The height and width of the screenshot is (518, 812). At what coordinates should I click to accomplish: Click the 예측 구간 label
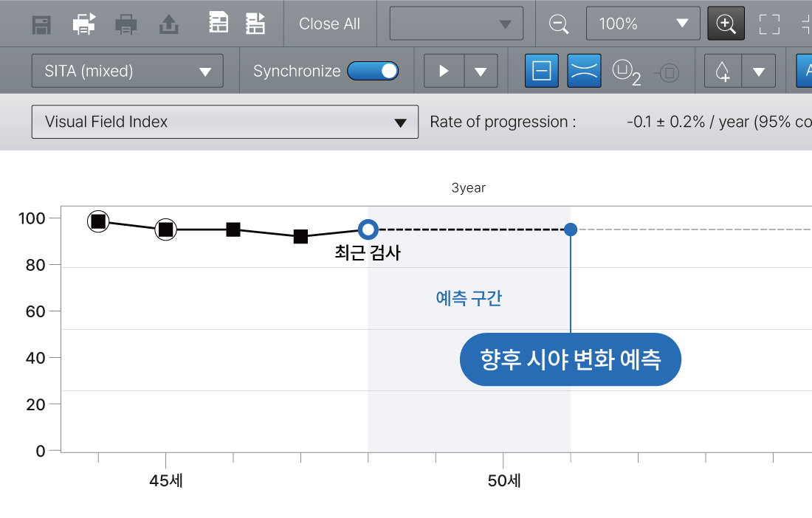[469, 298]
